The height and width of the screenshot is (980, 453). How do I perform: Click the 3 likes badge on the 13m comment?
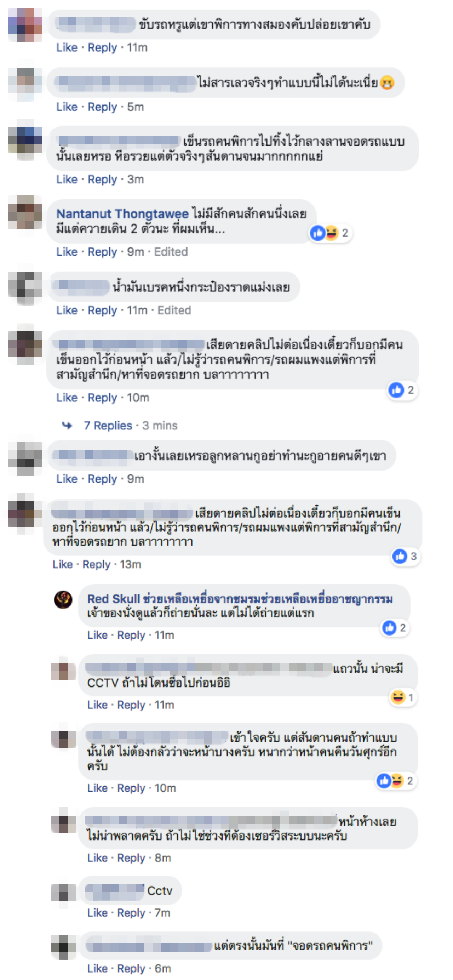click(406, 556)
